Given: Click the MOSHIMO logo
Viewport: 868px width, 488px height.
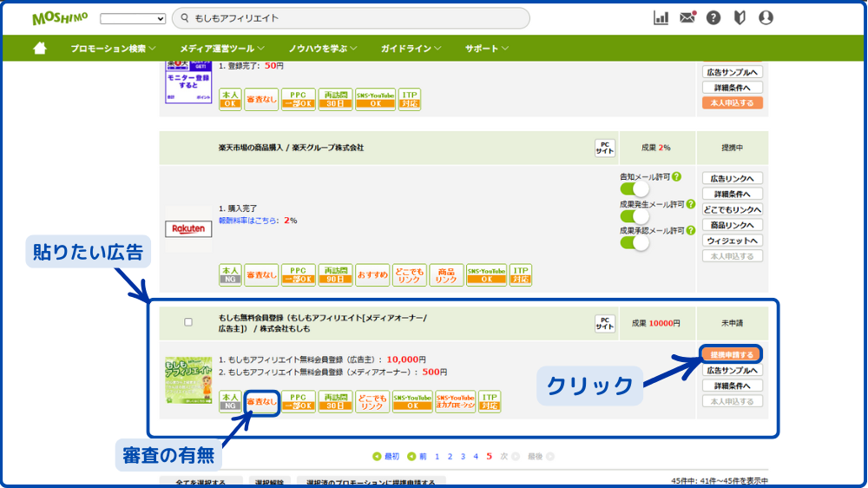Looking at the screenshot, I should tap(60, 18).
